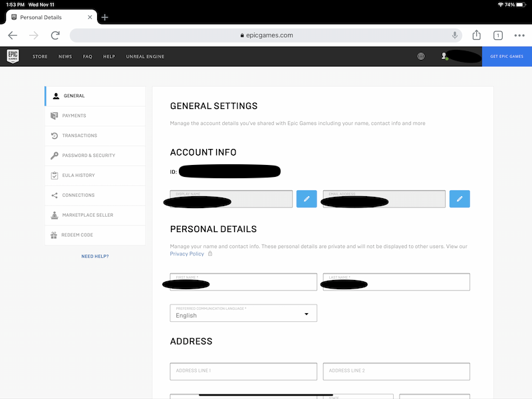Click the browser forward arrow
Image resolution: width=532 pixels, height=399 pixels.
pos(34,35)
